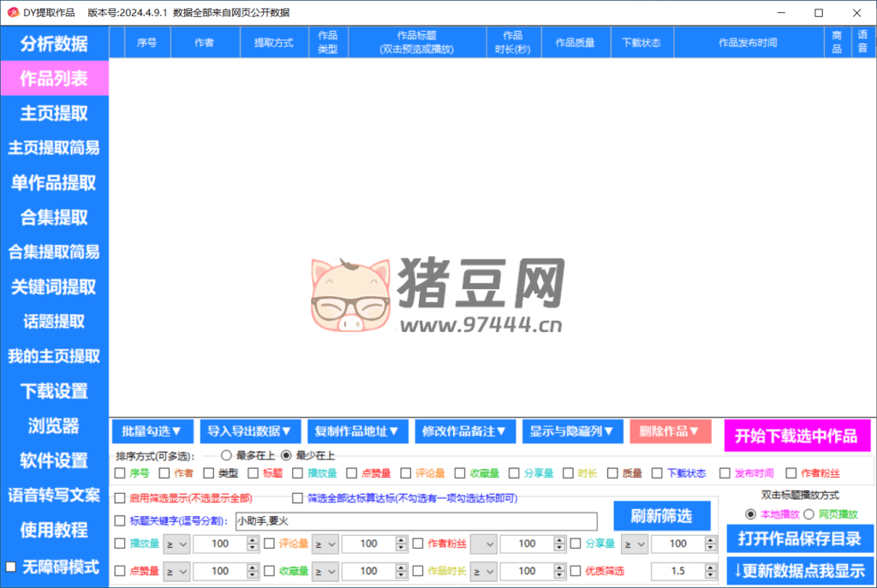Open 语音转写文案 in the sidebar
The height and width of the screenshot is (588, 877).
54,495
